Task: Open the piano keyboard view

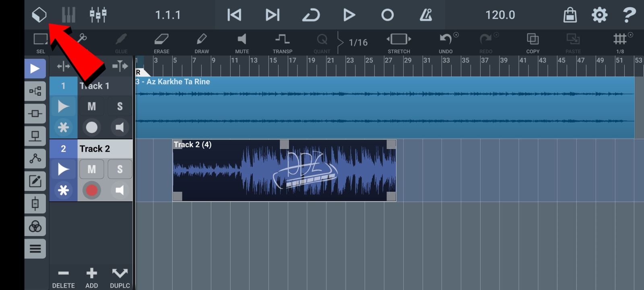Action: click(68, 15)
